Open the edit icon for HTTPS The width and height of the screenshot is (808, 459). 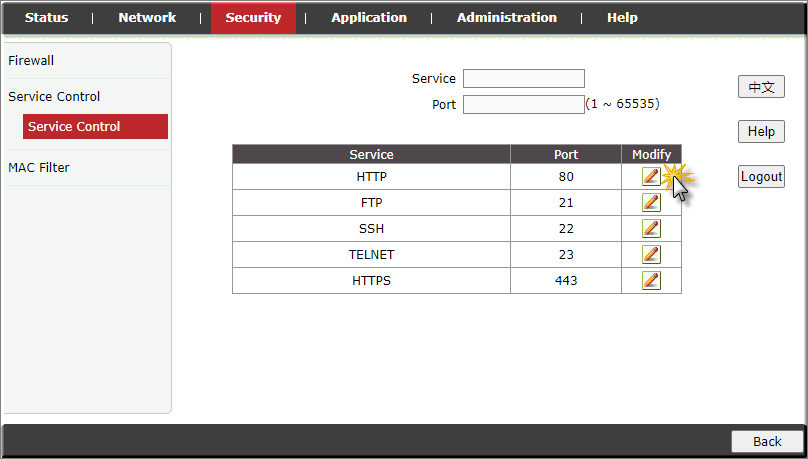tap(651, 281)
